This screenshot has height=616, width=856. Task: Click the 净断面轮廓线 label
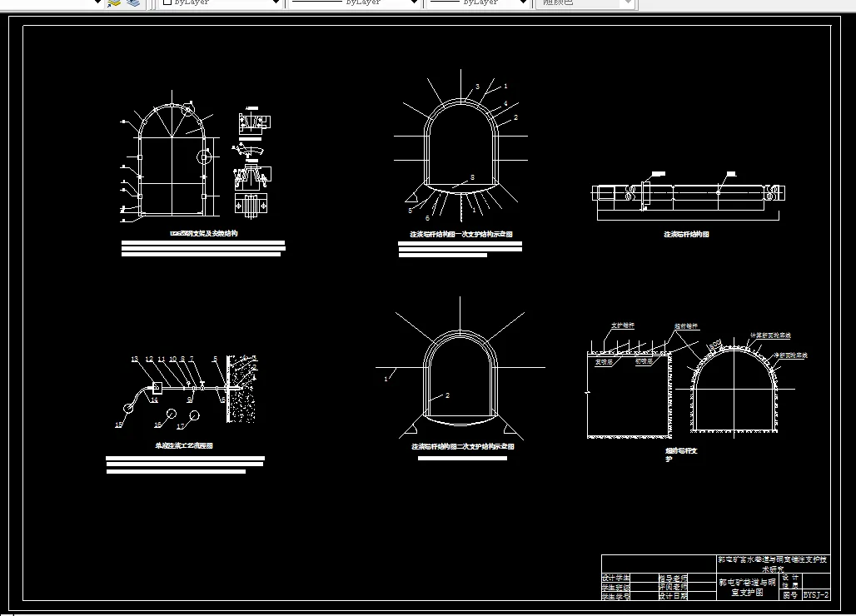(790, 355)
